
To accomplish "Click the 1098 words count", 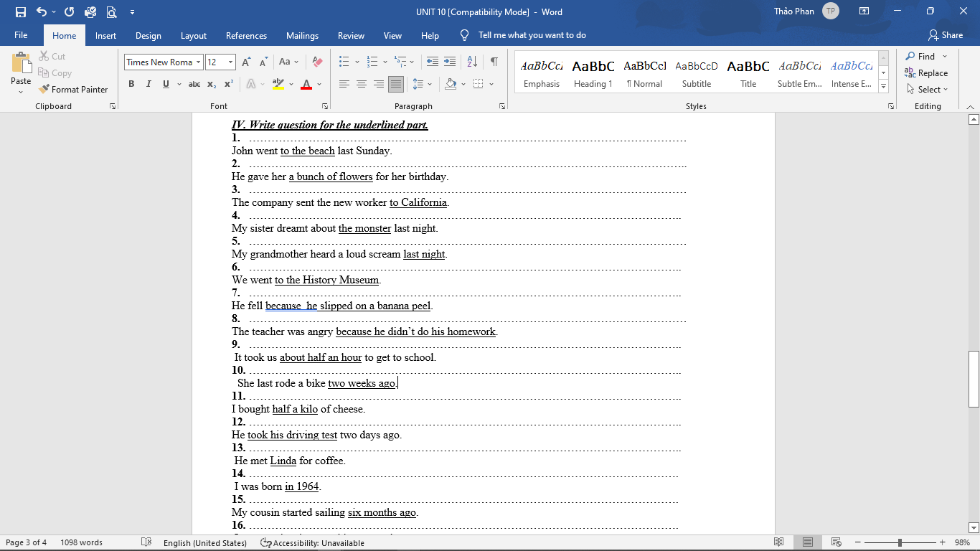I will (81, 543).
